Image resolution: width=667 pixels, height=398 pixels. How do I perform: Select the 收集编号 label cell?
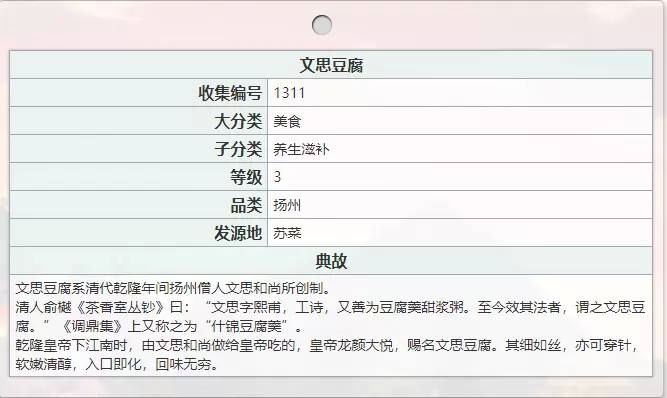coord(139,93)
